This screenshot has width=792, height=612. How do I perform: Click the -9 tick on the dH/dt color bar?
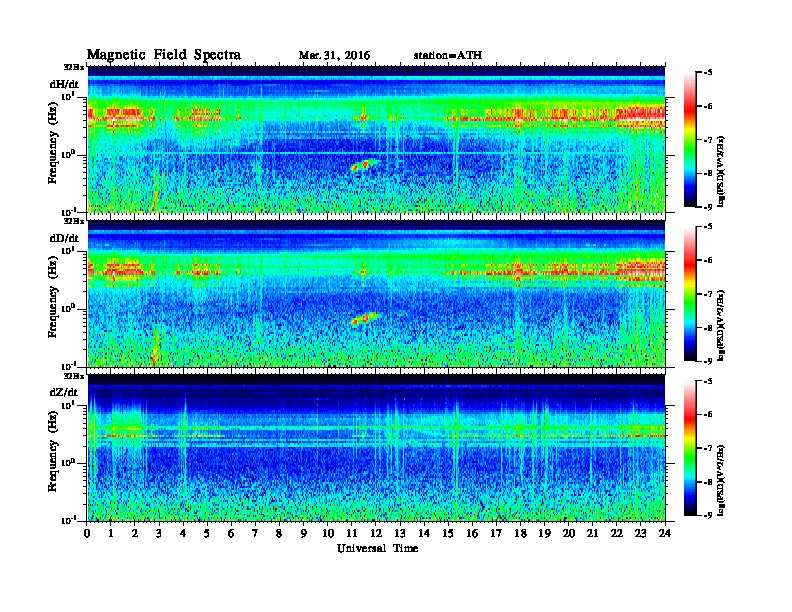[x=708, y=207]
